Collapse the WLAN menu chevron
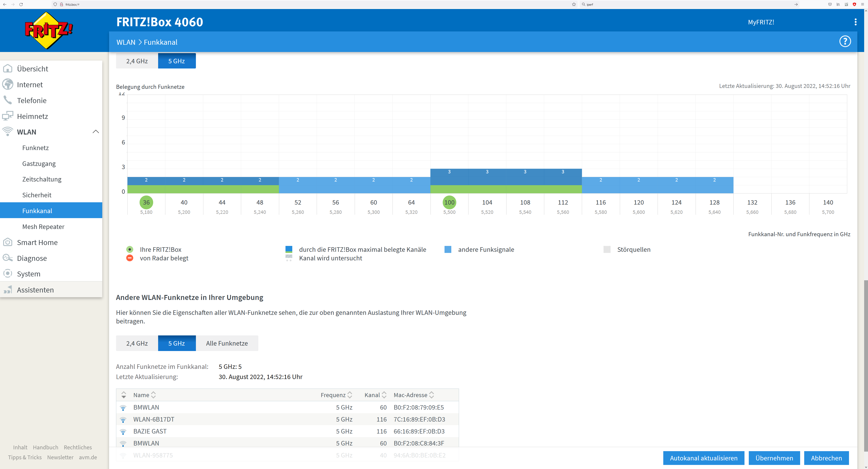 click(x=96, y=132)
